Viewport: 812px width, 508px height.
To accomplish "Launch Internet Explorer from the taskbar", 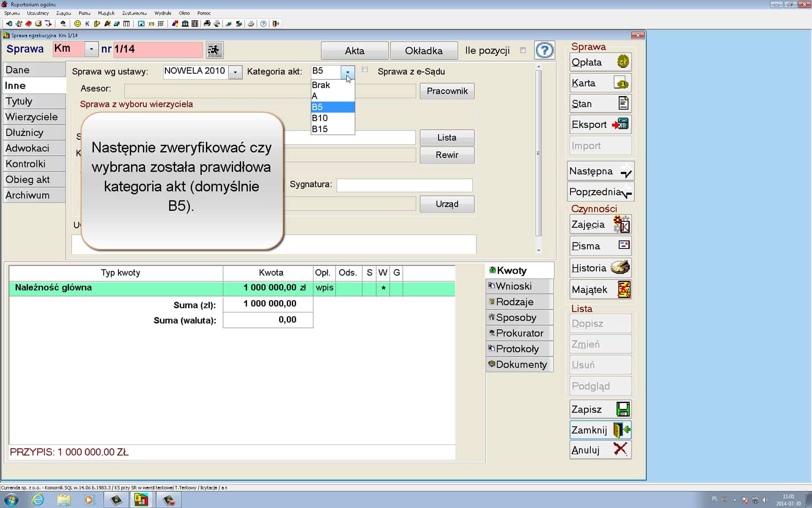I will click(x=38, y=500).
